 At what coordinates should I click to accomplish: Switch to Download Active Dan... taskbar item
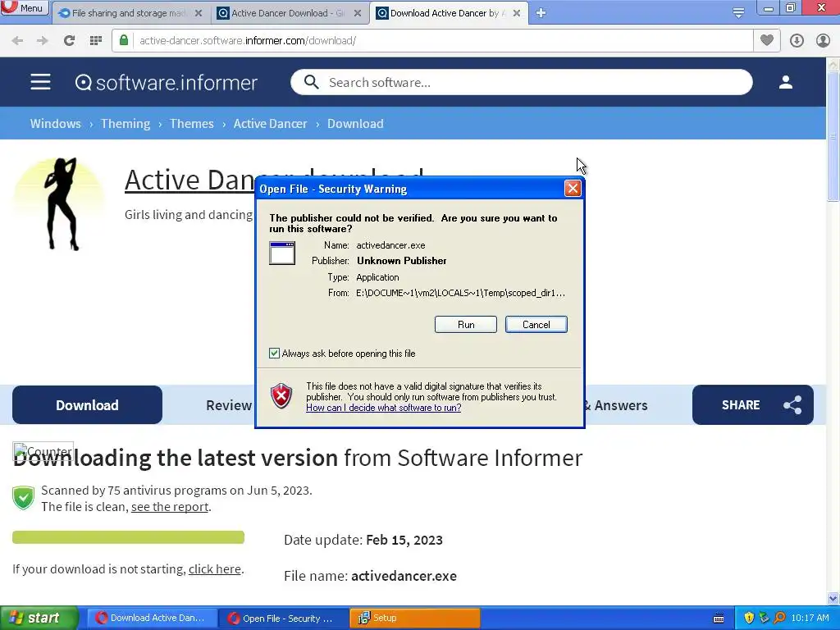click(152, 619)
